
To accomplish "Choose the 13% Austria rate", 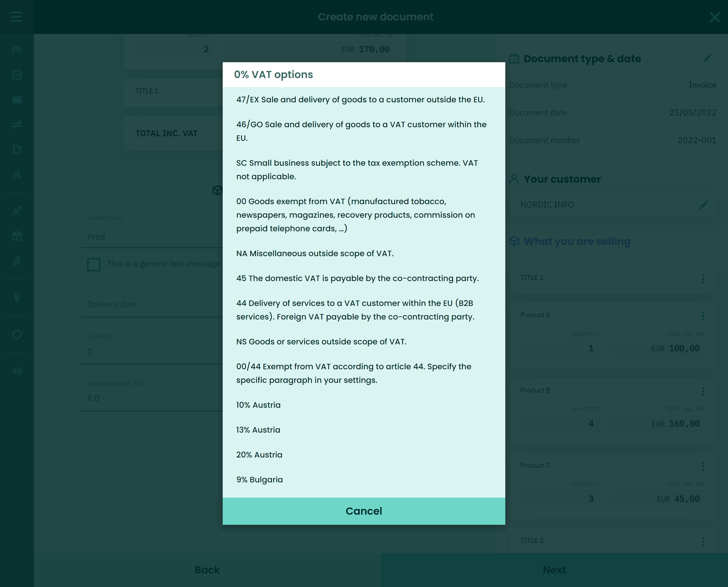I will tap(364, 430).
